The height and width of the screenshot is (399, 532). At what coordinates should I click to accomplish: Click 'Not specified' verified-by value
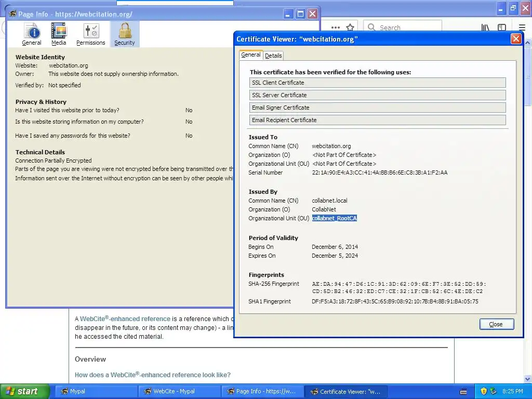[64, 85]
